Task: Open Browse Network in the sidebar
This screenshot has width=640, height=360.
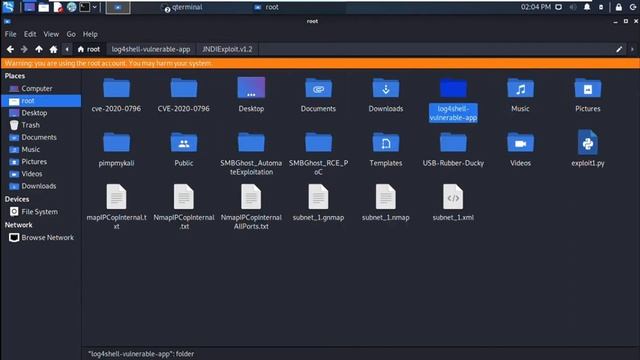Action: (41, 238)
